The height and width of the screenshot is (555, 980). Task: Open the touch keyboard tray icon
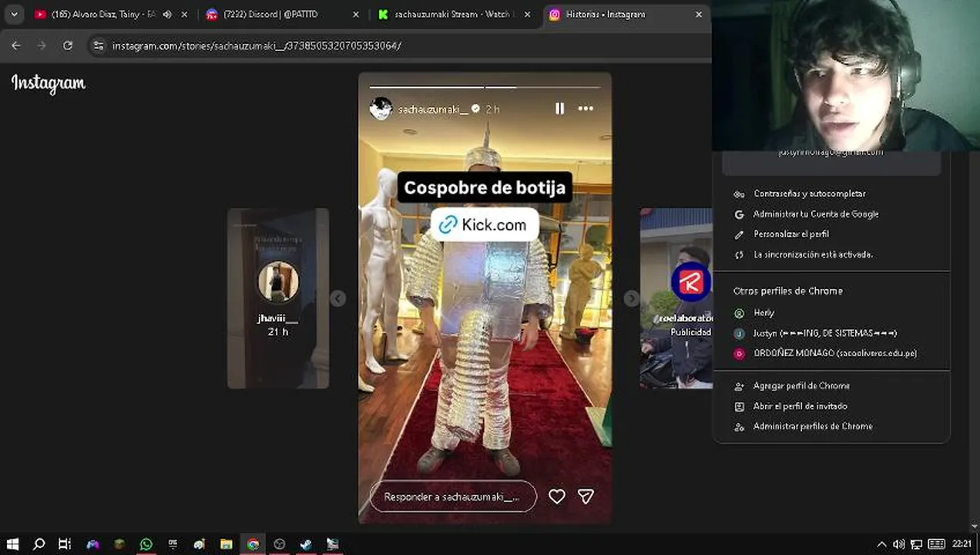(x=936, y=544)
